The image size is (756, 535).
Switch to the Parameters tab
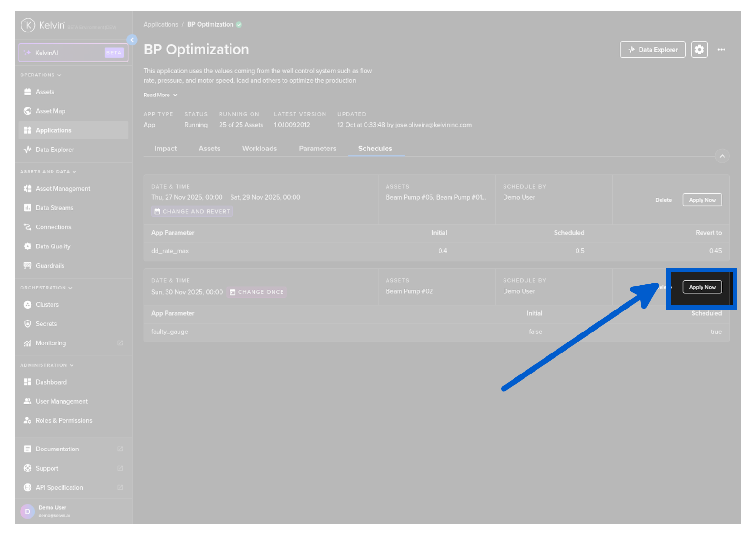[317, 149]
